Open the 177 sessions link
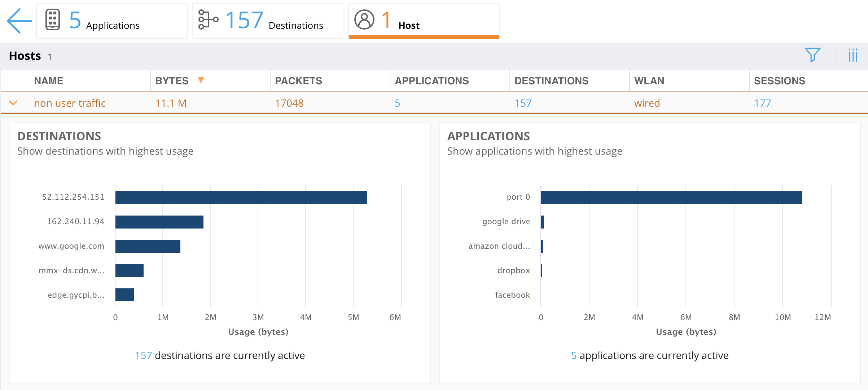 click(762, 103)
